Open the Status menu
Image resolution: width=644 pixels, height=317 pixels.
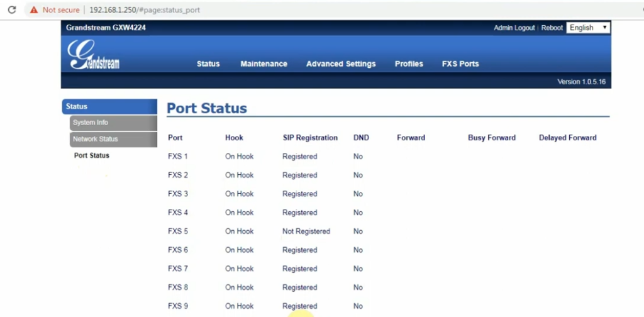tap(208, 64)
